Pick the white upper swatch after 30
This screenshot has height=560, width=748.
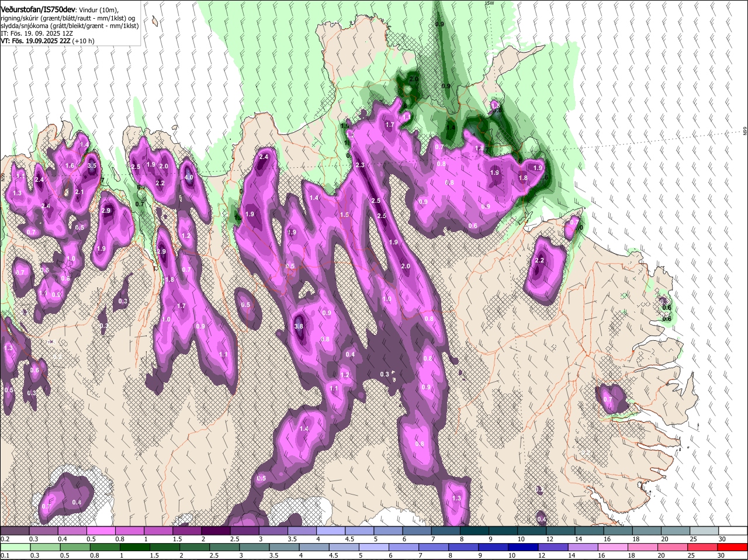pos(732,530)
